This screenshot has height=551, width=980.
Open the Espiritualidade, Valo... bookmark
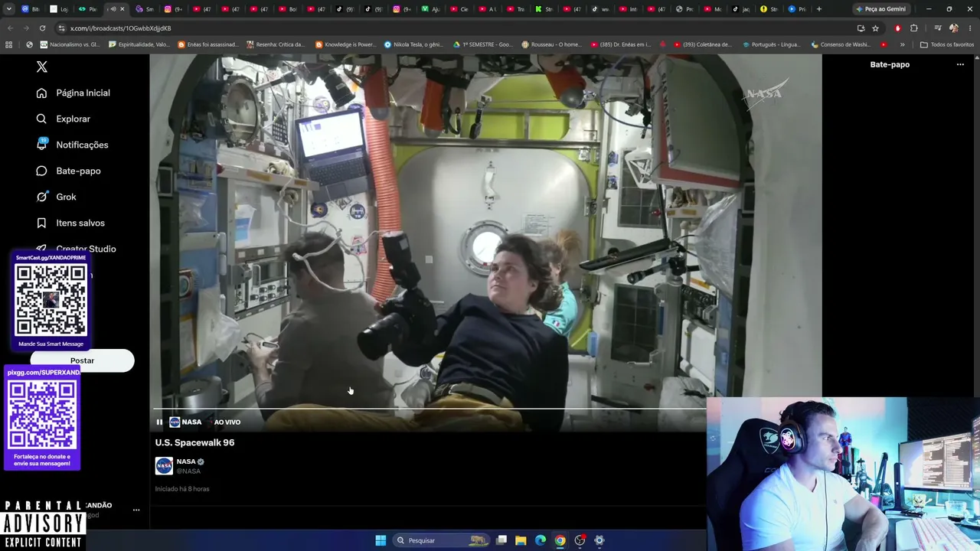point(139,44)
